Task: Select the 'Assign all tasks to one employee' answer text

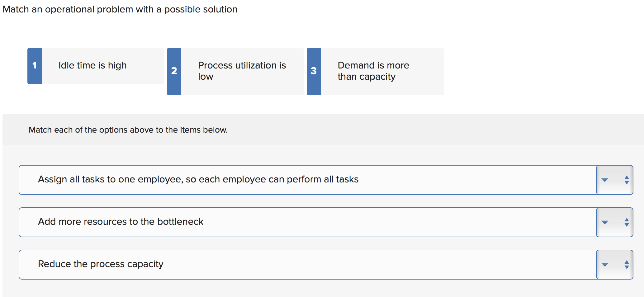Action: click(198, 179)
